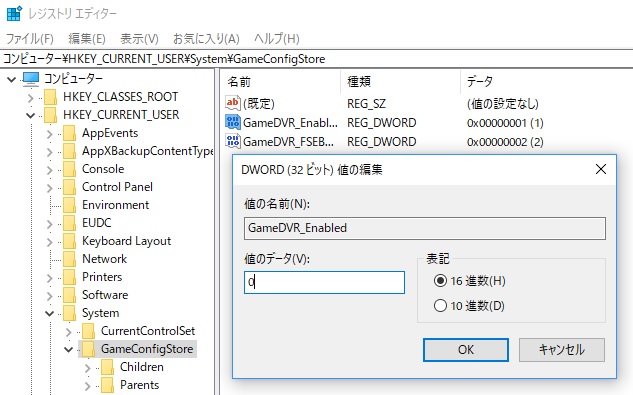Screen dimensions: 633x395
Task: Click the 値の名前(N) field showing GameDVR_Enabled
Action: (425, 228)
